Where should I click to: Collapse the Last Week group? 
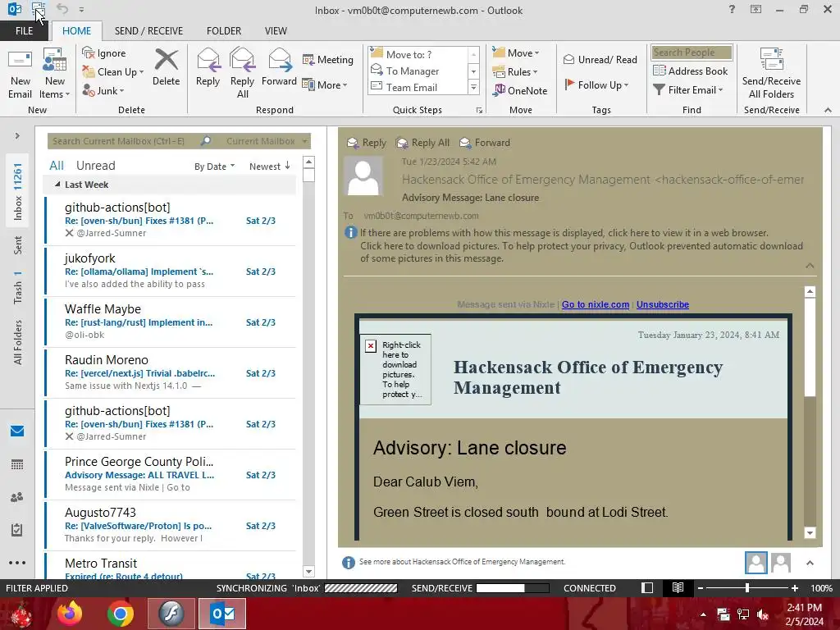pos(57,185)
